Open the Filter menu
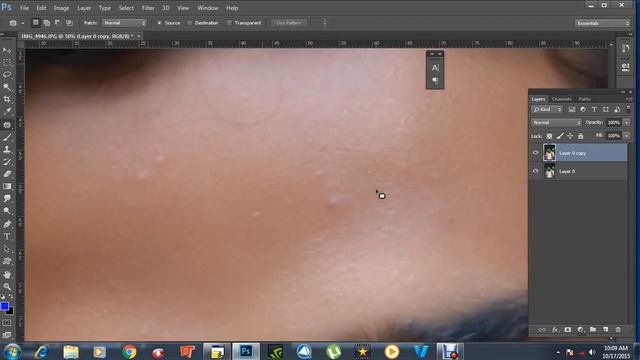 [x=148, y=8]
